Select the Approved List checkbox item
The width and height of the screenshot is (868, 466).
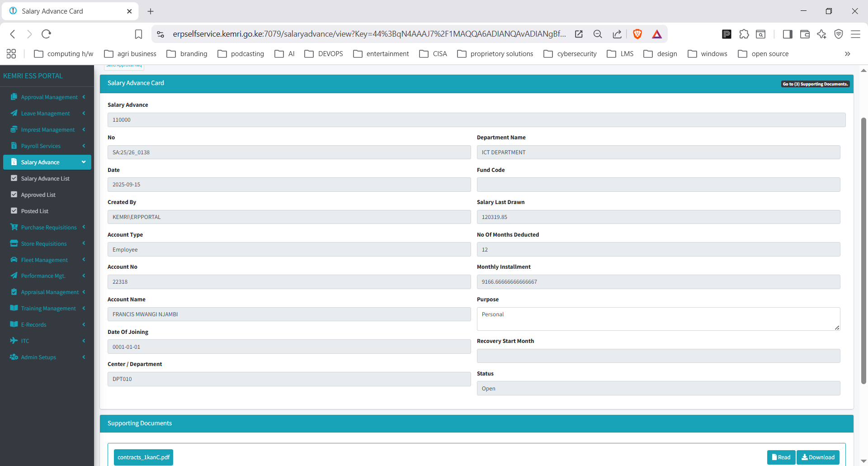pos(38,195)
